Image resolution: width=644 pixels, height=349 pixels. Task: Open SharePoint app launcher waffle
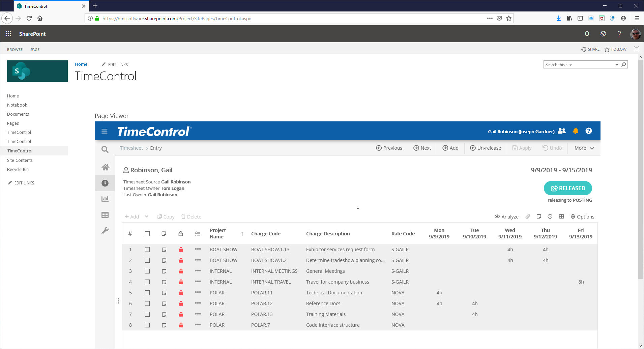pos(8,34)
